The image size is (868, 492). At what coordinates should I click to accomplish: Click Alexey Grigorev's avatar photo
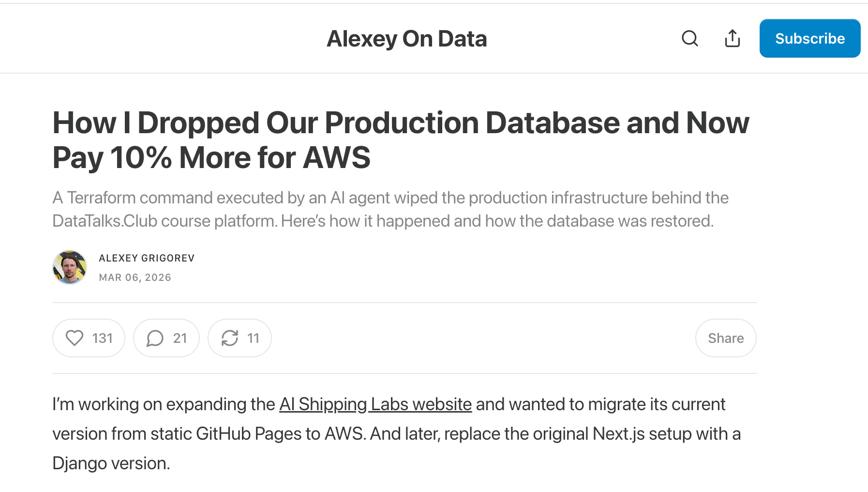coord(70,267)
